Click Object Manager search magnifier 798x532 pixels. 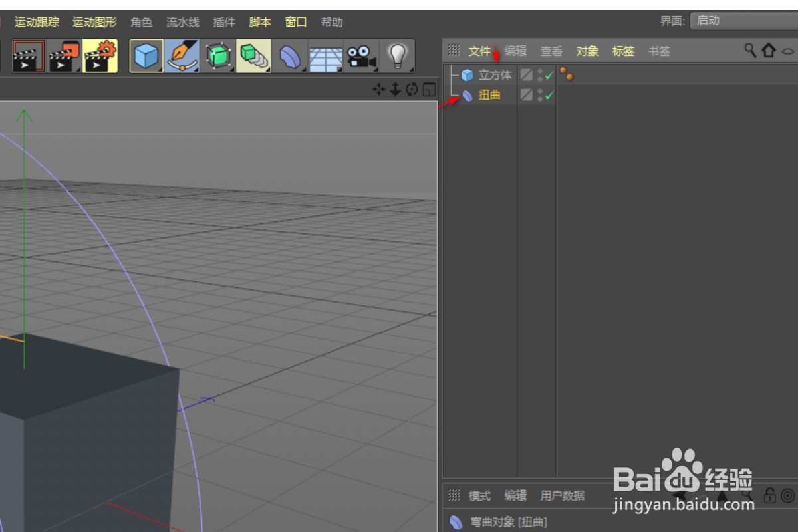click(750, 50)
